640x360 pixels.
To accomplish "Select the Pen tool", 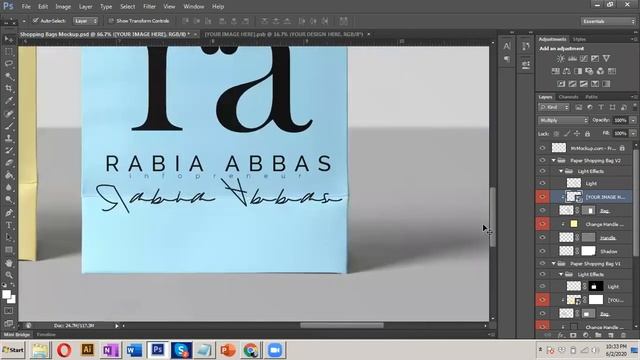I will coord(9,213).
